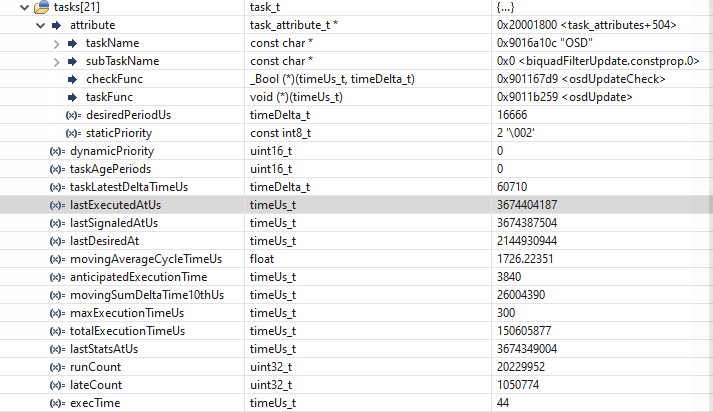Select the desiredPeriodUs row label

pos(128,115)
